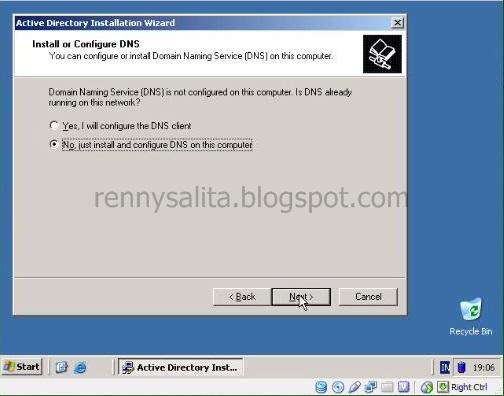Click the 19:06 clock in system tray
This screenshot has height=396, width=504.
pos(483,367)
